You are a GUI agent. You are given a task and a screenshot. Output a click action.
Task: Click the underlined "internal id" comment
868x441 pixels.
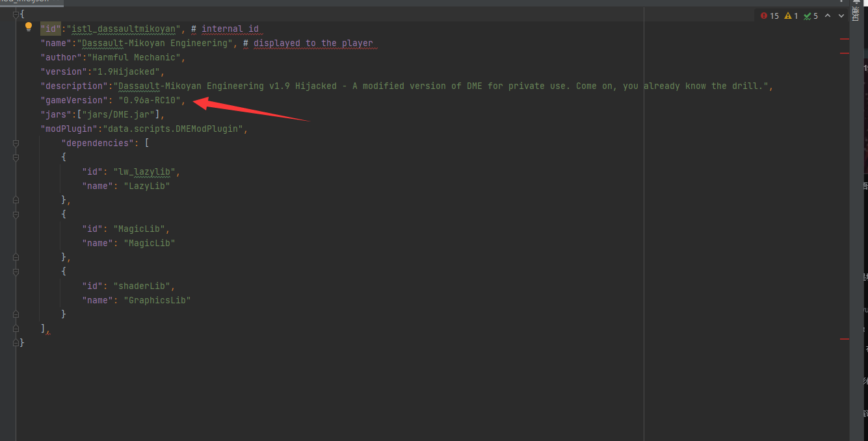[x=230, y=29]
